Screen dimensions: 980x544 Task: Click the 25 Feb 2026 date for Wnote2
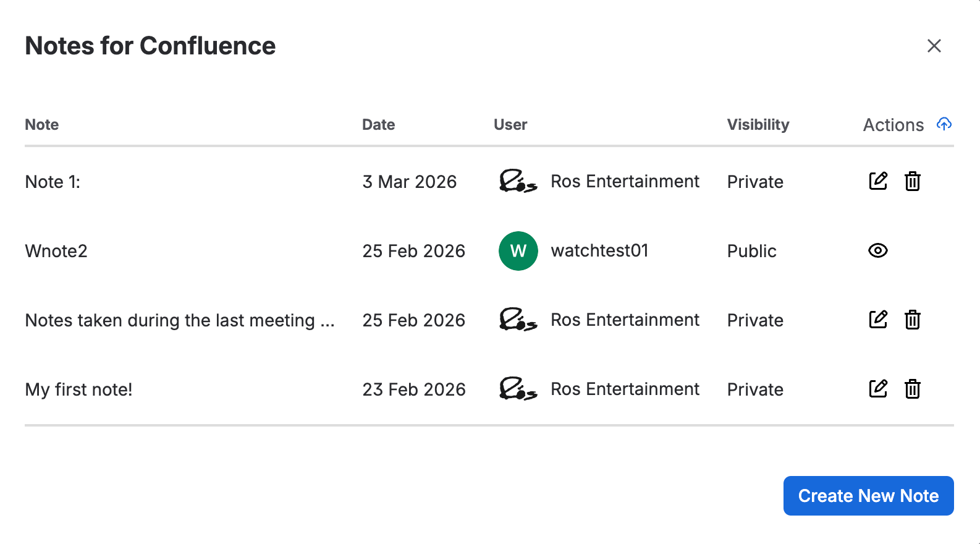414,251
